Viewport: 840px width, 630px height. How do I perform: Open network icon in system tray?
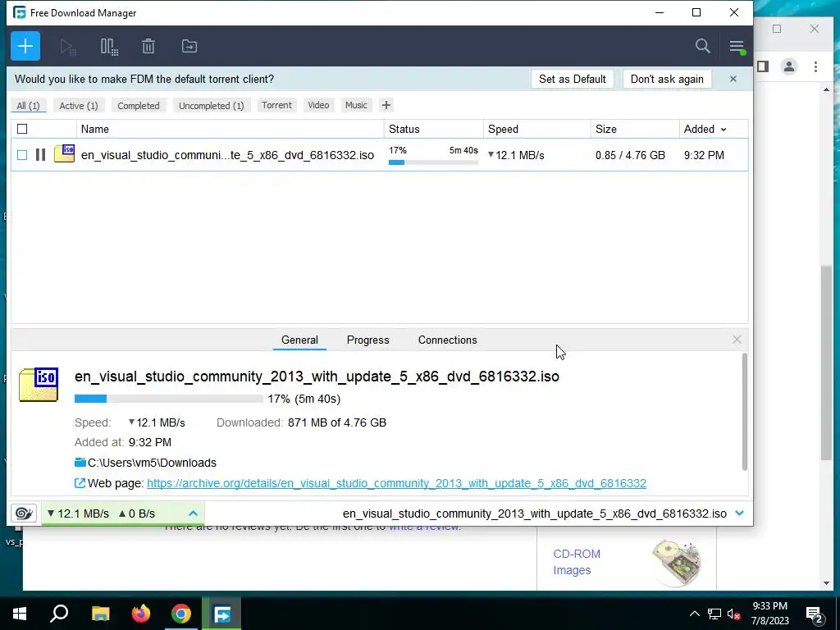(x=714, y=614)
